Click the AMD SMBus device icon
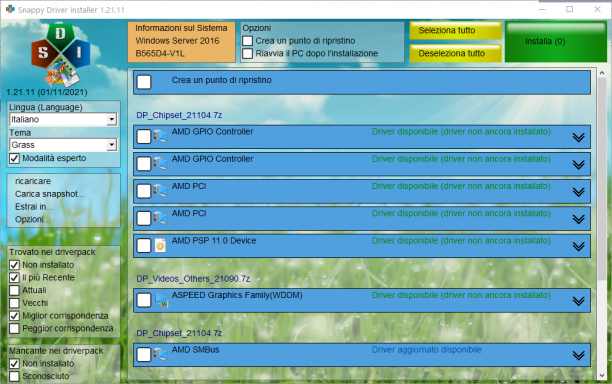The height and width of the screenshot is (384, 612). [160, 354]
